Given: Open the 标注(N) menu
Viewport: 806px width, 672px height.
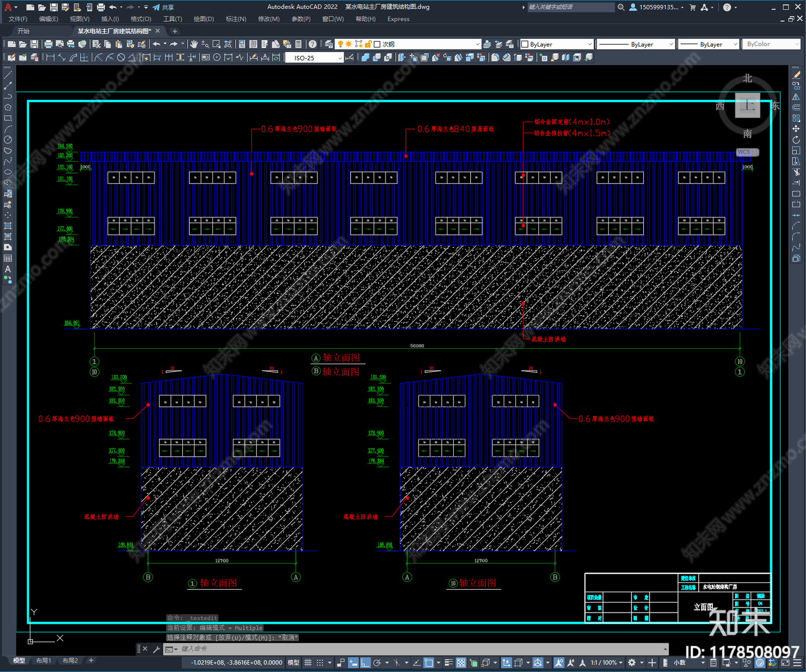Looking at the screenshot, I should (x=236, y=19).
